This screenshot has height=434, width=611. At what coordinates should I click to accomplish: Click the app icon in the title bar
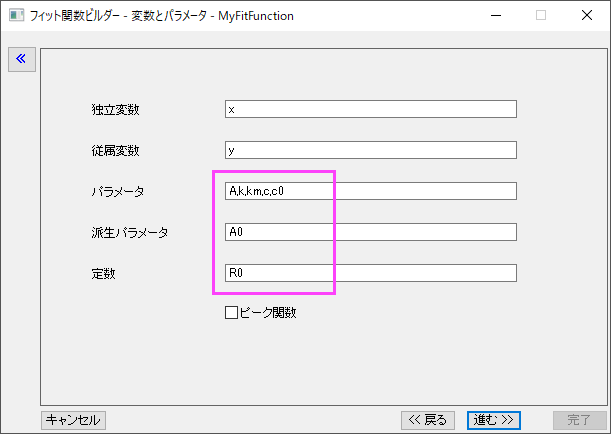click(16, 16)
